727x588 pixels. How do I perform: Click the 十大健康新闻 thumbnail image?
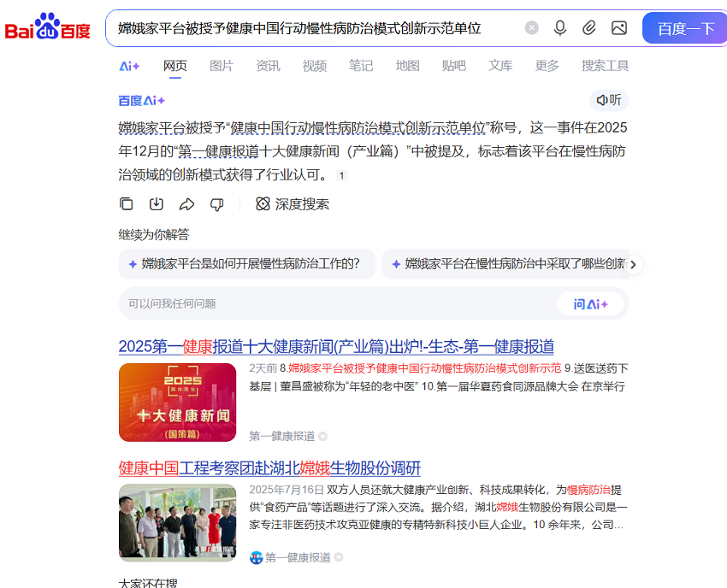tap(177, 400)
